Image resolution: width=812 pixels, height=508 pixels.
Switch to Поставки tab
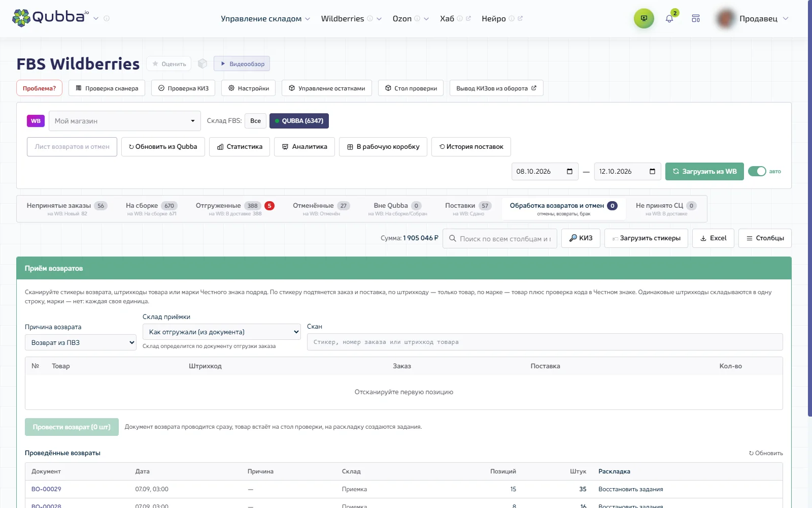coord(468,209)
